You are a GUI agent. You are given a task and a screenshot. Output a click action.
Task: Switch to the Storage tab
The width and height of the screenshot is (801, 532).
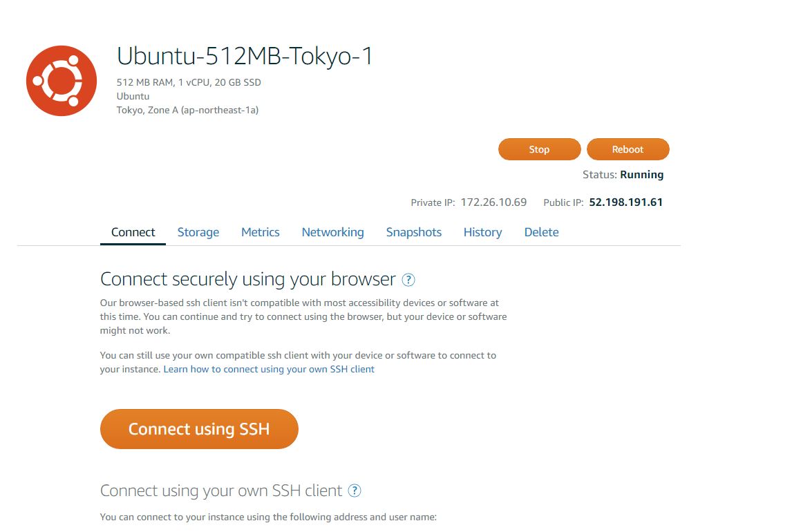(x=198, y=232)
